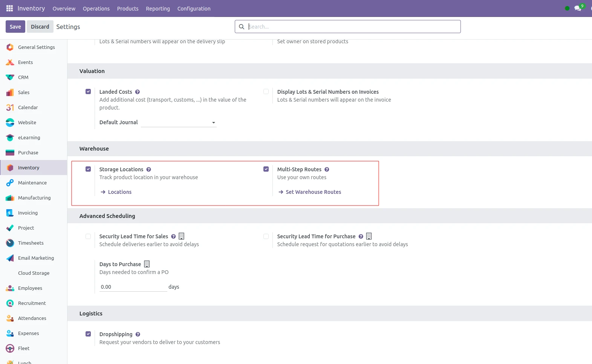592x364 pixels.
Task: Click the search magnifier icon
Action: pos(242,27)
